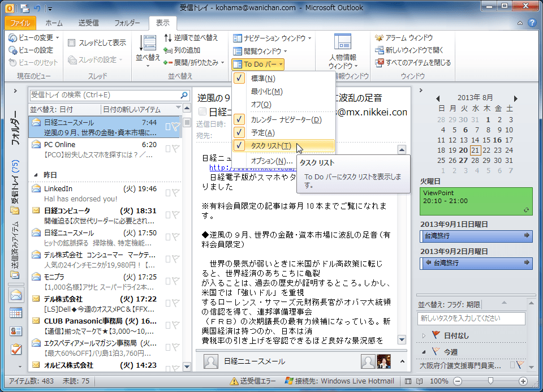Go to previous month in calendar navigator
Screen dimensions: 543x392
(x=438, y=98)
